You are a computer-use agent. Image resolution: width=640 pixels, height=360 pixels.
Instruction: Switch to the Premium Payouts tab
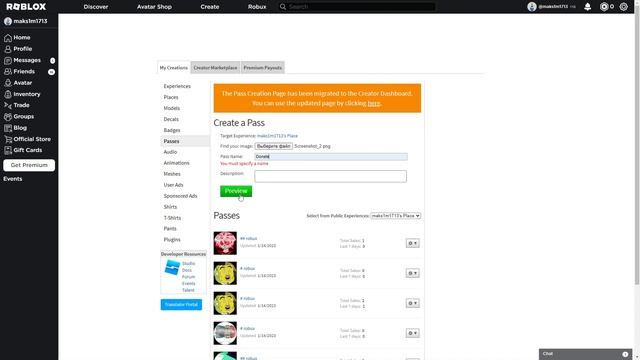click(x=262, y=68)
